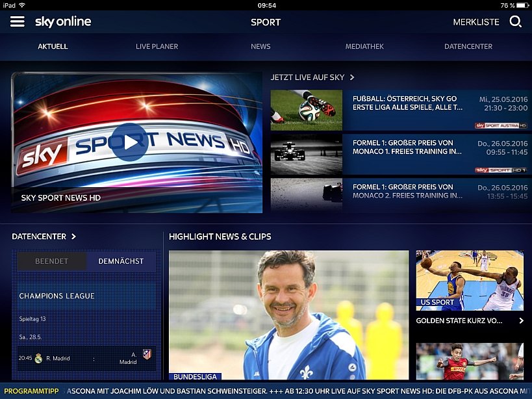Tap the 09:54 clock in status bar
Screen dimensions: 532x399
(x=267, y=5)
